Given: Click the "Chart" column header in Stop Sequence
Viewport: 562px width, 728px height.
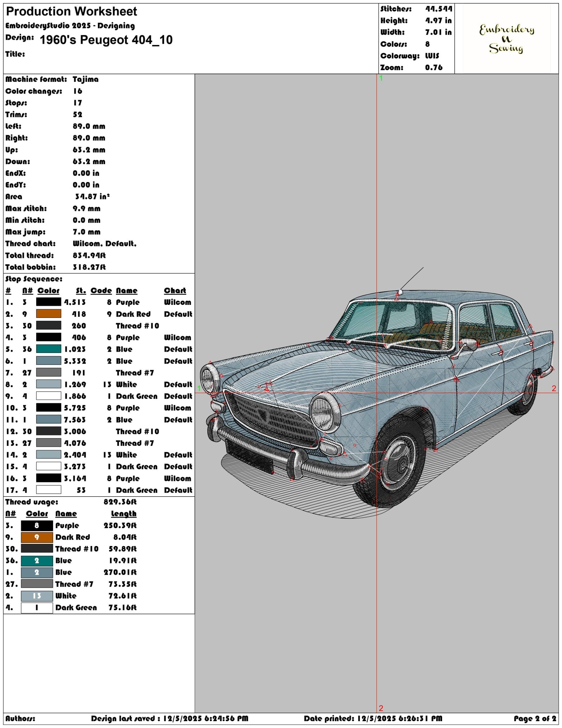Looking at the screenshot, I should [x=175, y=291].
